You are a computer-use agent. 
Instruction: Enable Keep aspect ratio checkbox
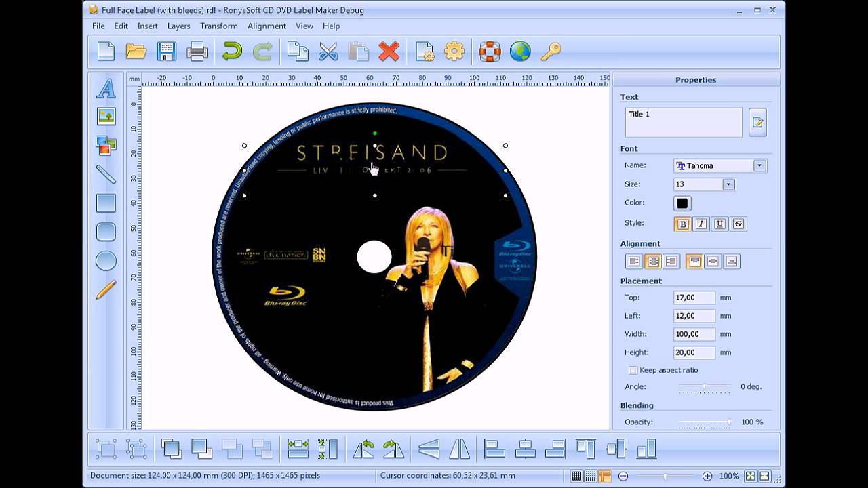(x=633, y=370)
